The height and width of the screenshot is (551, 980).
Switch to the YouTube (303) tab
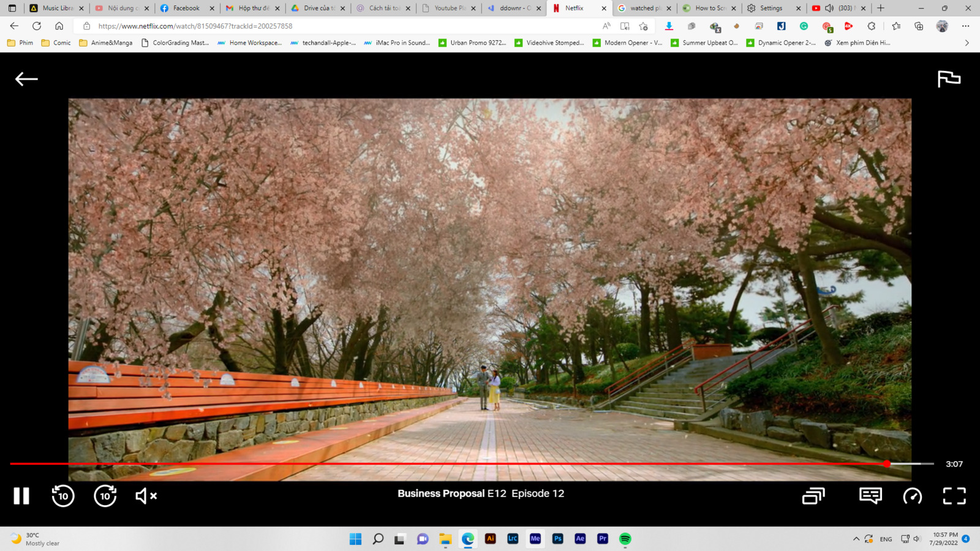[839, 8]
